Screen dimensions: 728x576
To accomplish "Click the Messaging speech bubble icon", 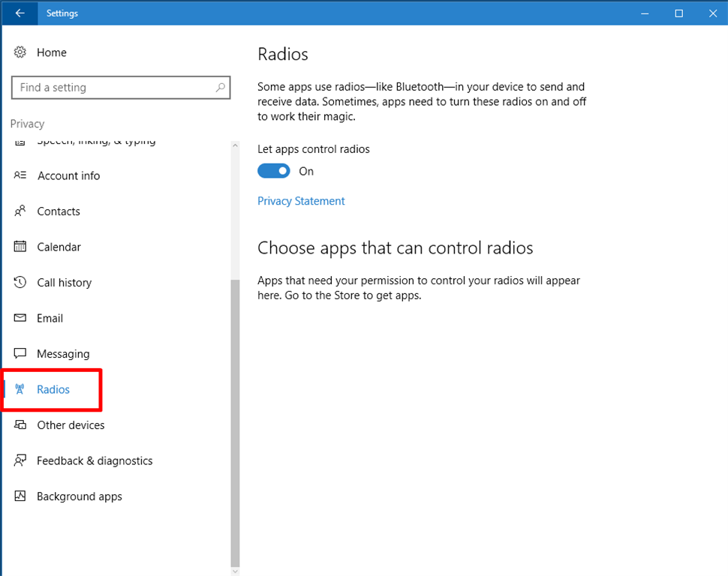I will tap(20, 354).
